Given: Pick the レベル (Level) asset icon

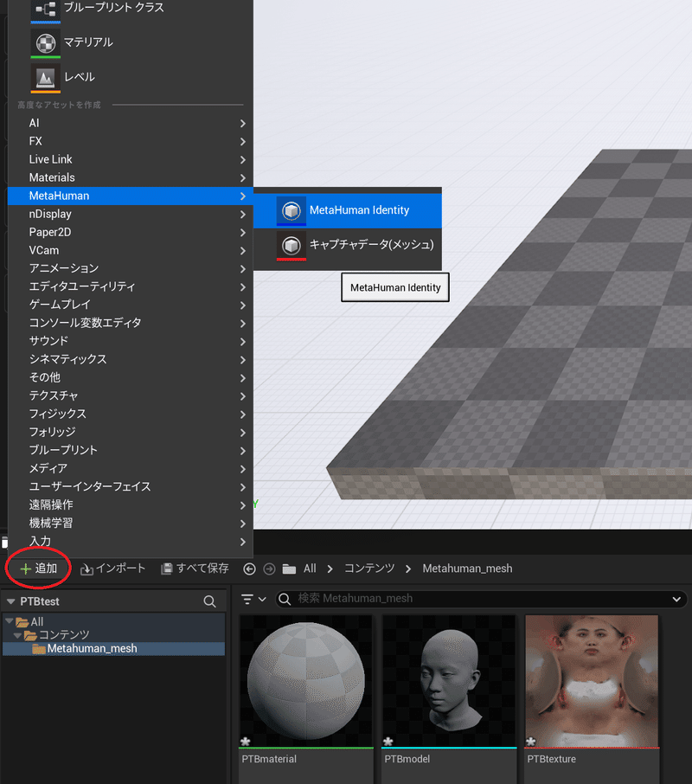Looking at the screenshot, I should [x=46, y=78].
